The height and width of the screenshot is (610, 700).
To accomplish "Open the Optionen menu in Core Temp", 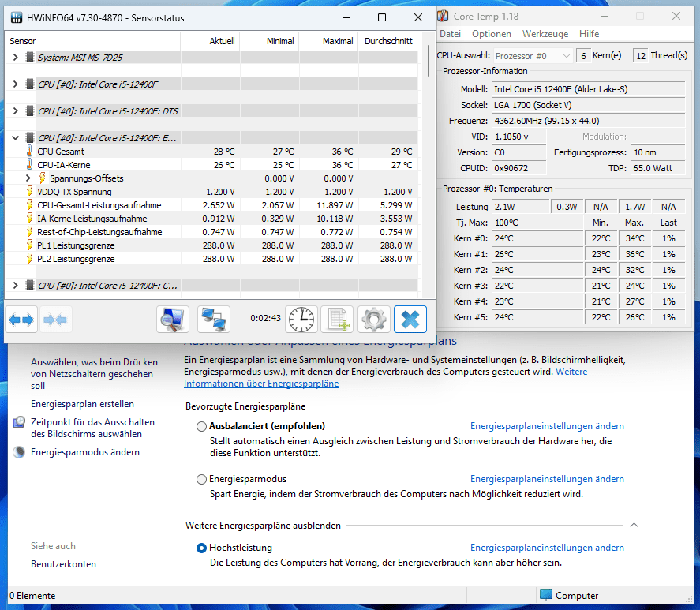I will [492, 34].
